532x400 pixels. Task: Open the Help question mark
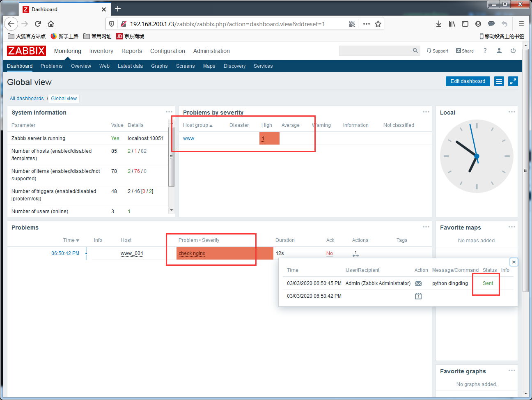(485, 51)
